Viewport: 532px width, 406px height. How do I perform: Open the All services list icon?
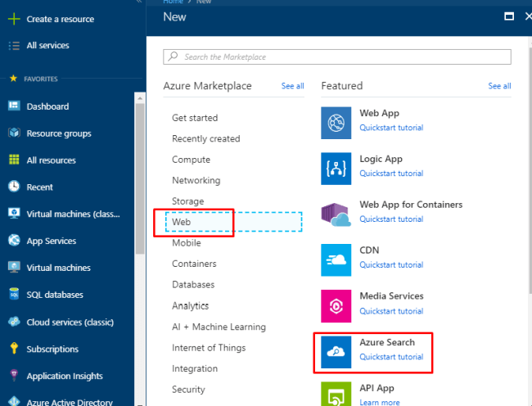14,46
